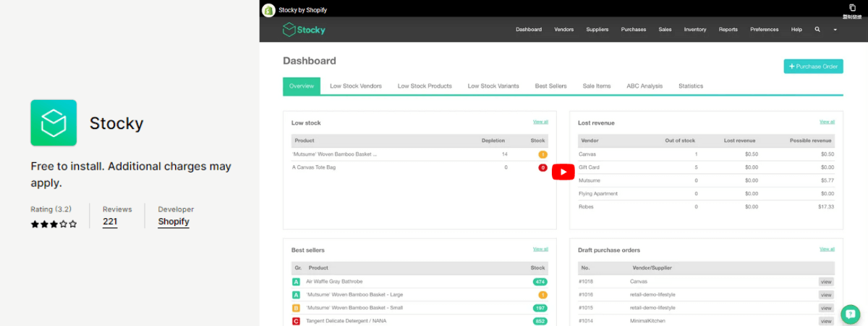Open the search magnifier in the Stocky navbar
The height and width of the screenshot is (326, 868).
point(817,30)
